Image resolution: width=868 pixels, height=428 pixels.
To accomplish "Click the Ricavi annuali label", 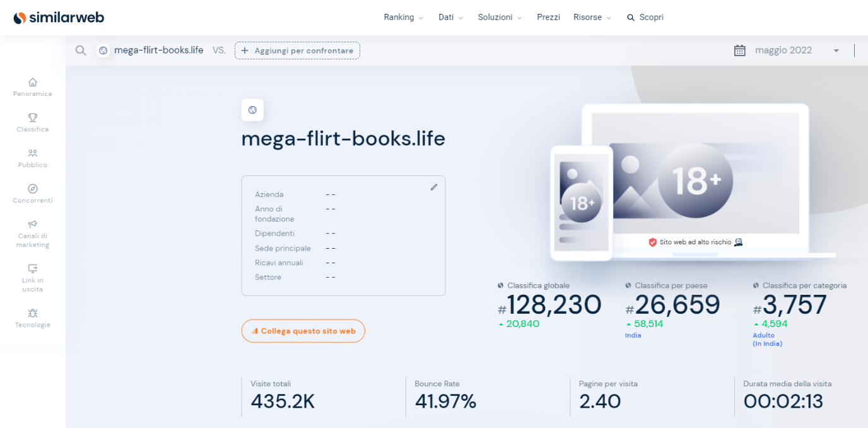I will tap(279, 263).
